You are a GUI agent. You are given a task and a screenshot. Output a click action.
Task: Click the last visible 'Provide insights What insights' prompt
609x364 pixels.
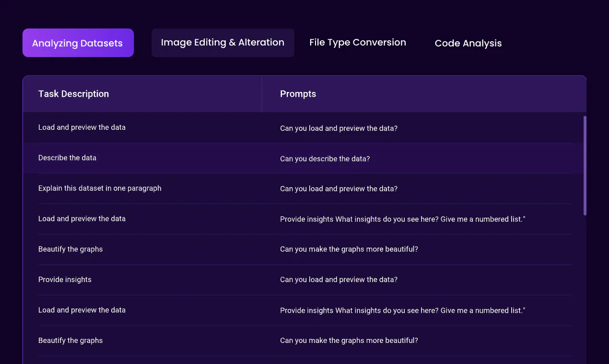(x=403, y=311)
